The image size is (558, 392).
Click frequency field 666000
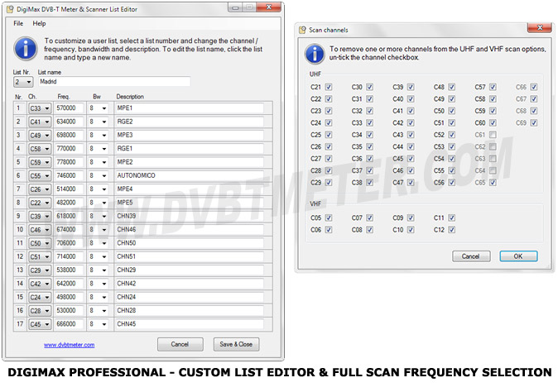tap(69, 324)
